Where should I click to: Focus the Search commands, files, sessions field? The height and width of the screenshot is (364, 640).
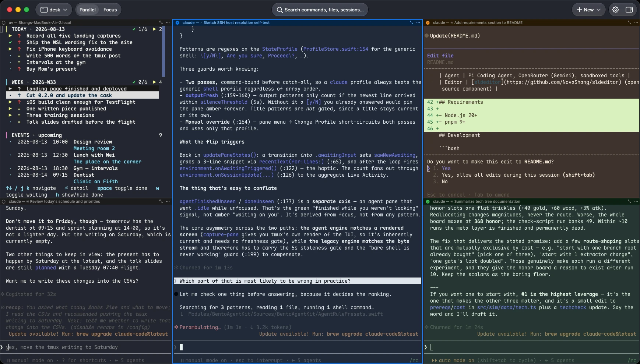coord(320,10)
